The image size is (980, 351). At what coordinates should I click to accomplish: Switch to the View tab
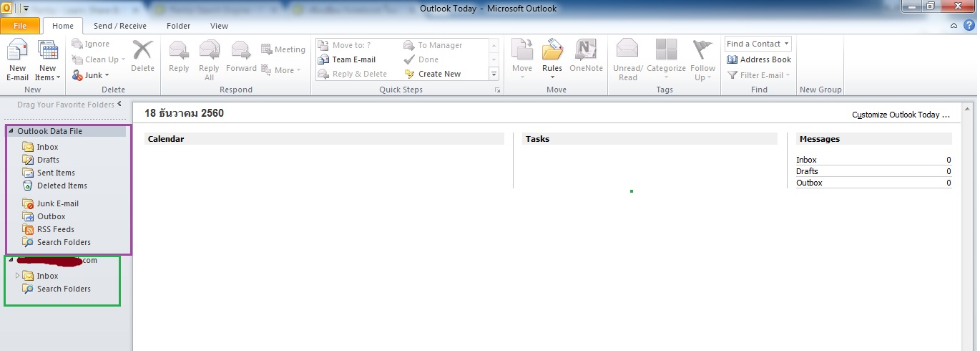point(219,26)
